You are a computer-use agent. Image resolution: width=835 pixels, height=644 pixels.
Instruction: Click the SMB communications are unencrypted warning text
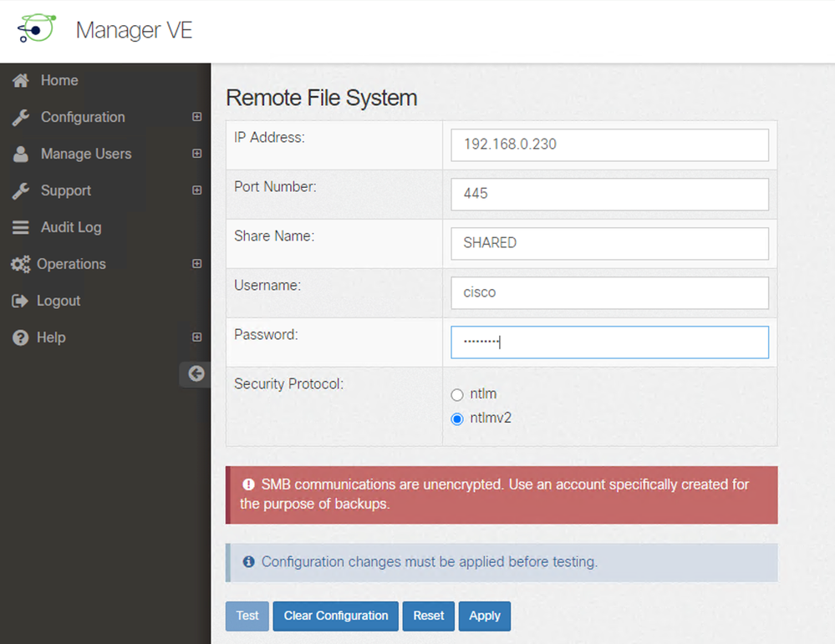point(495,494)
